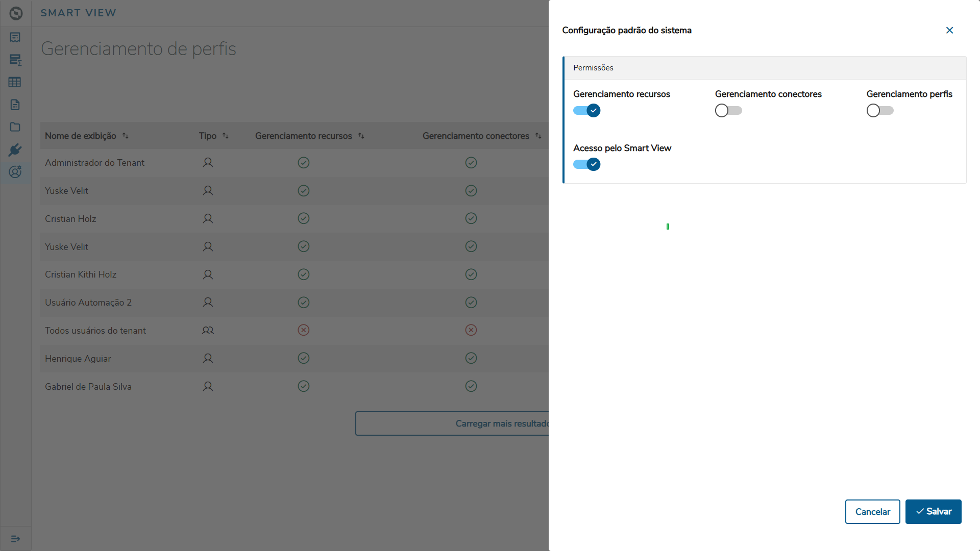Click the Salvar button
Viewport: 980px width, 551px height.
point(933,512)
